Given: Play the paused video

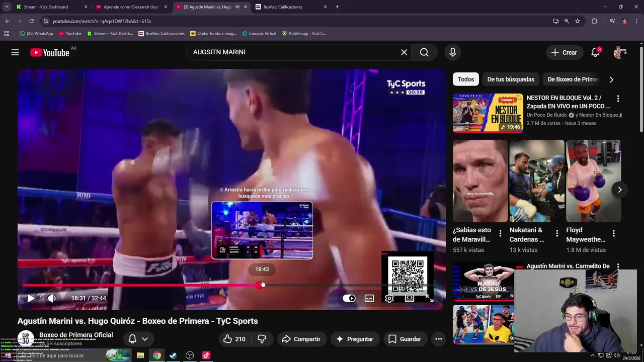Looking at the screenshot, I should tap(31, 298).
